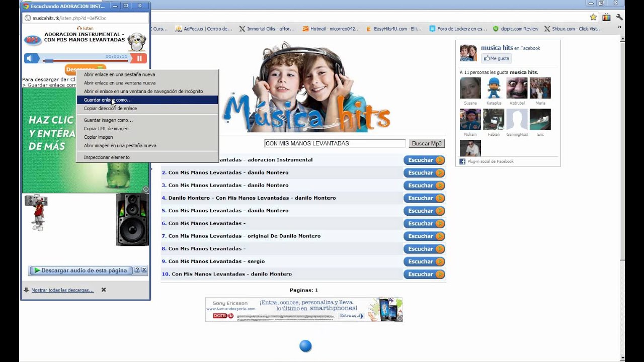Click the 'Buscar Mp3' button

pyautogui.click(x=427, y=143)
